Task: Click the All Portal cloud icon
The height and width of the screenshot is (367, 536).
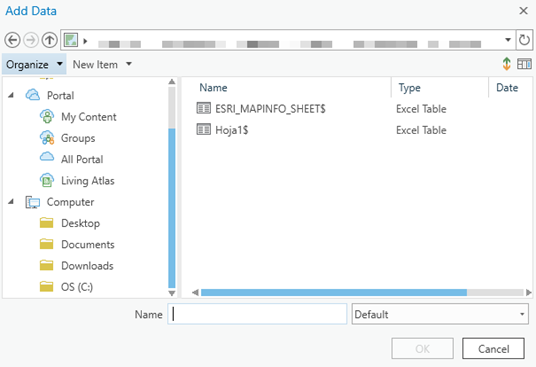Action: (x=47, y=157)
